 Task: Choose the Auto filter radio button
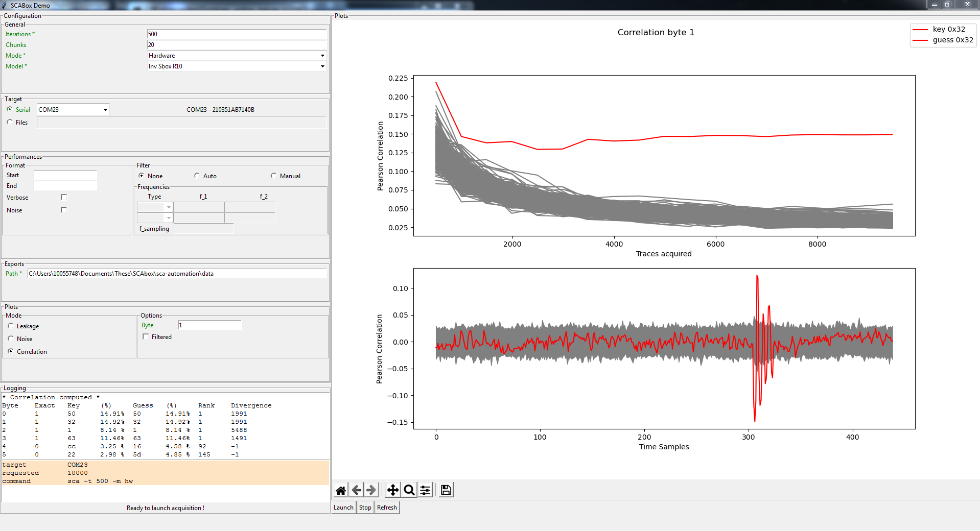197,176
